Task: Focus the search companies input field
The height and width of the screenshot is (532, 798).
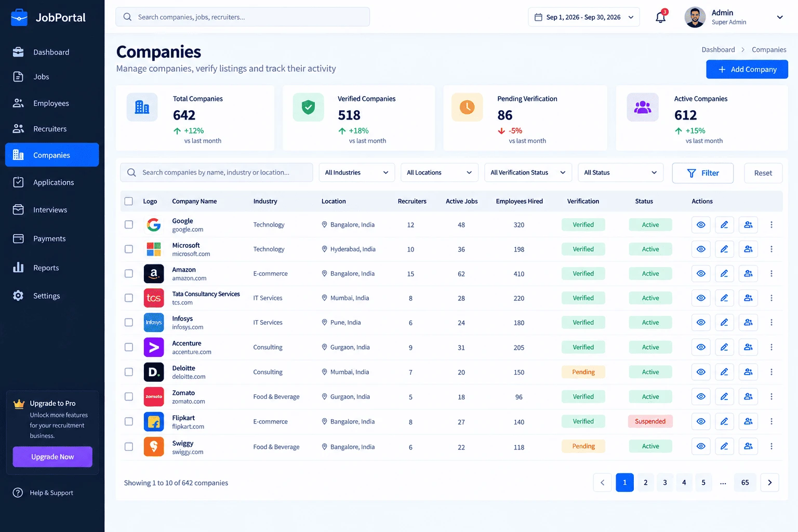Action: click(x=217, y=172)
